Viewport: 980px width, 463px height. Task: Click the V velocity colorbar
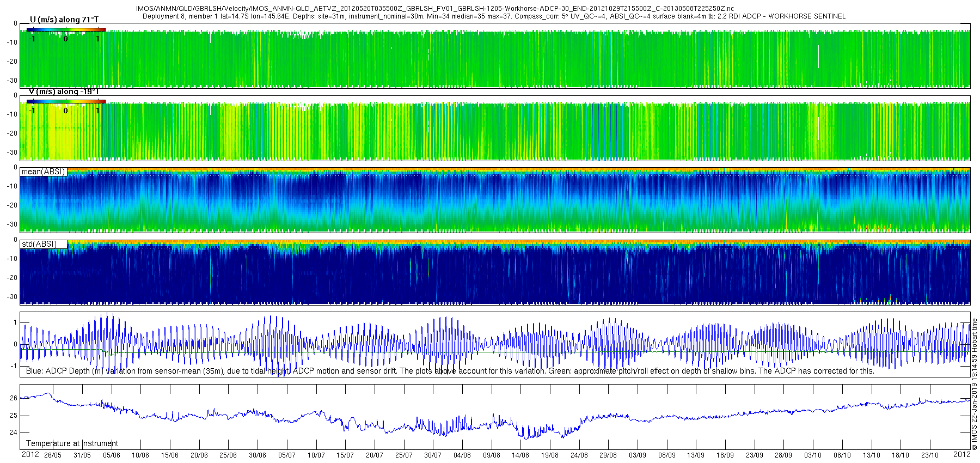66,101
